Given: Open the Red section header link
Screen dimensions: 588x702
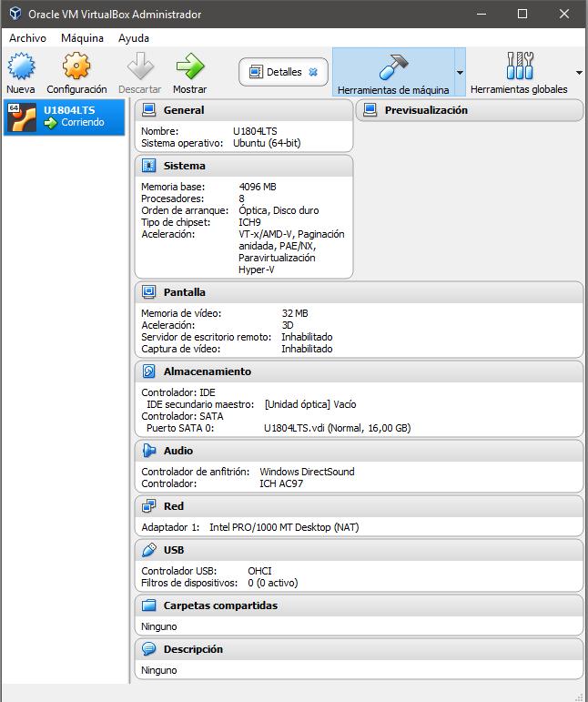Looking at the screenshot, I should point(174,506).
